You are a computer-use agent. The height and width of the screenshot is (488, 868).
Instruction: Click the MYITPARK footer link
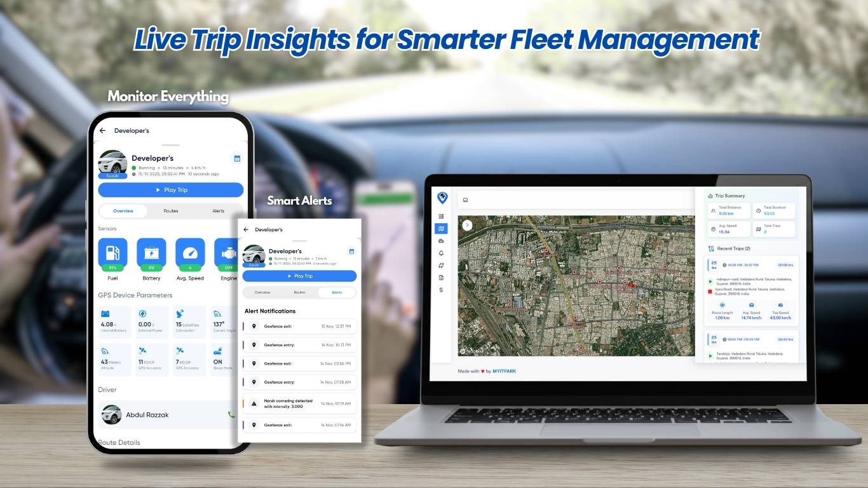coord(505,371)
